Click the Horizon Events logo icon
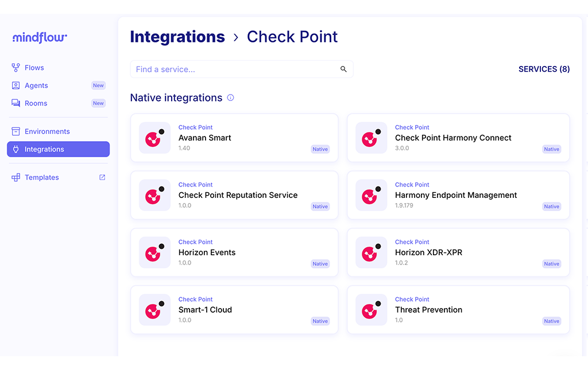The height and width of the screenshot is (370, 588). (x=155, y=252)
